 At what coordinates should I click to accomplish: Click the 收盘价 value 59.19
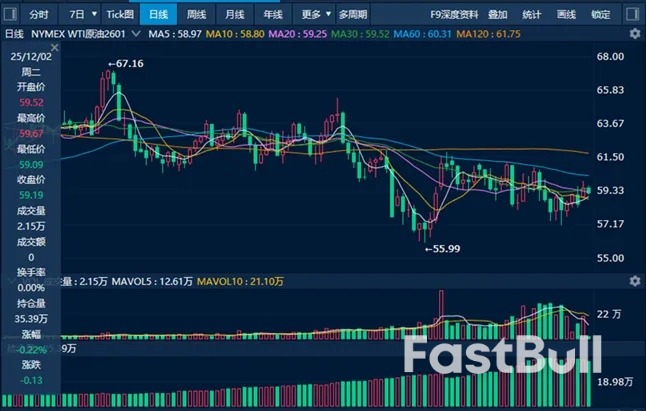click(31, 195)
